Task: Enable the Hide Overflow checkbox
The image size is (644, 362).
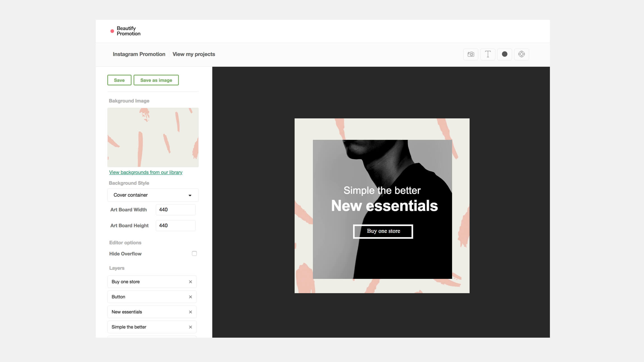Action: (194, 253)
